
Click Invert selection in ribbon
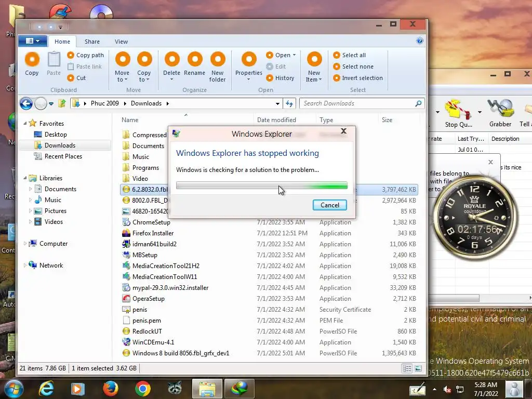(x=358, y=78)
